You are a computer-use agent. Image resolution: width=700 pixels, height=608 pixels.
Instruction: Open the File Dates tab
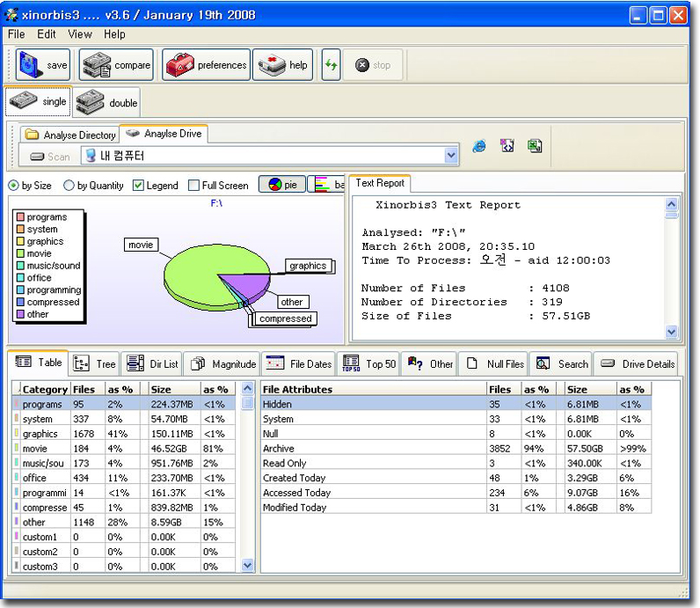click(x=299, y=364)
